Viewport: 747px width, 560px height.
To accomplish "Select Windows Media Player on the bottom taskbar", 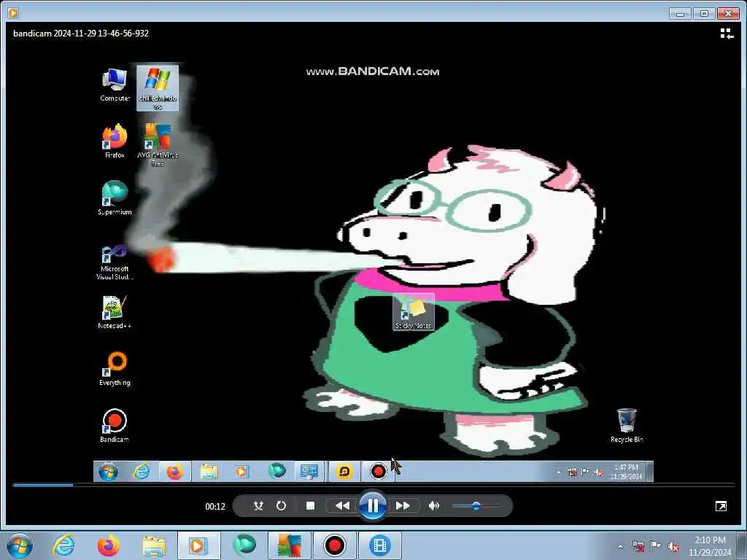I will point(198,545).
